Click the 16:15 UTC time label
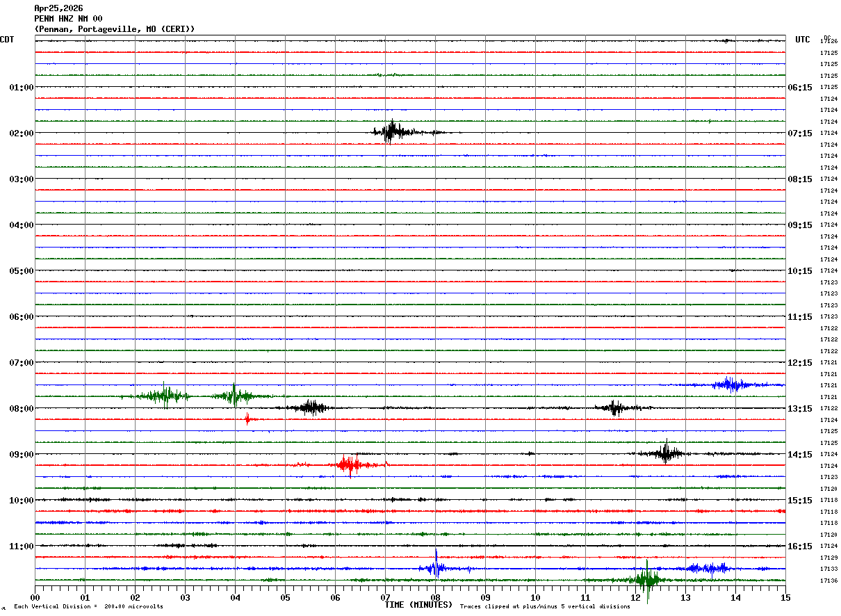The height and width of the screenshot is (616, 841). pos(800,546)
